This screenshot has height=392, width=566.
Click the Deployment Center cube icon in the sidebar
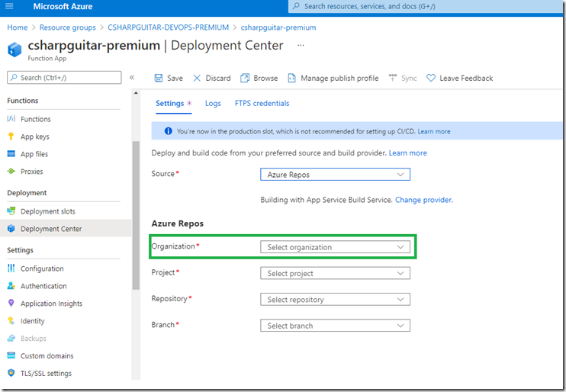click(11, 228)
